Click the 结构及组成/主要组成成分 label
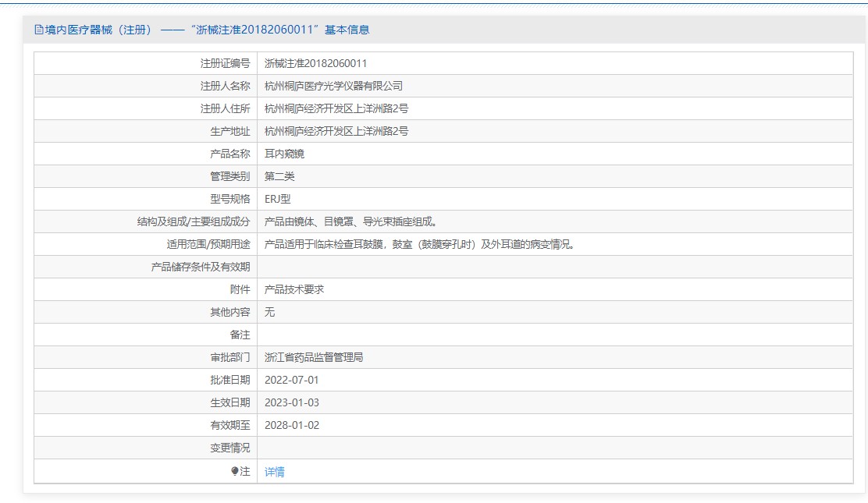The image size is (868, 503). pos(194,222)
